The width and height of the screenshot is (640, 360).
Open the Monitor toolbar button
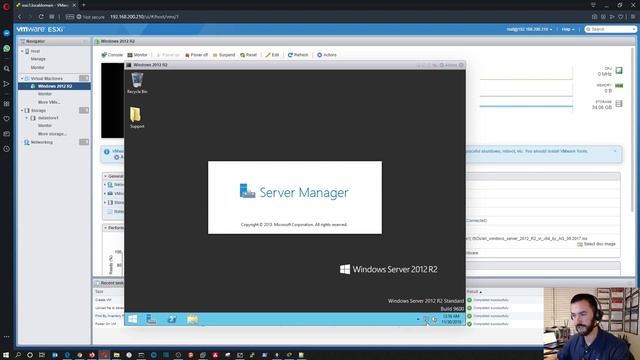(x=137, y=55)
